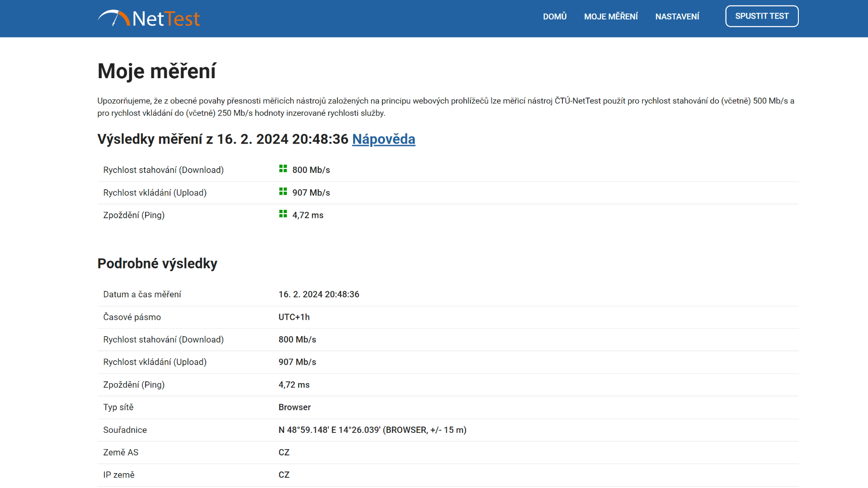Click the Souřadnice label

125,430
